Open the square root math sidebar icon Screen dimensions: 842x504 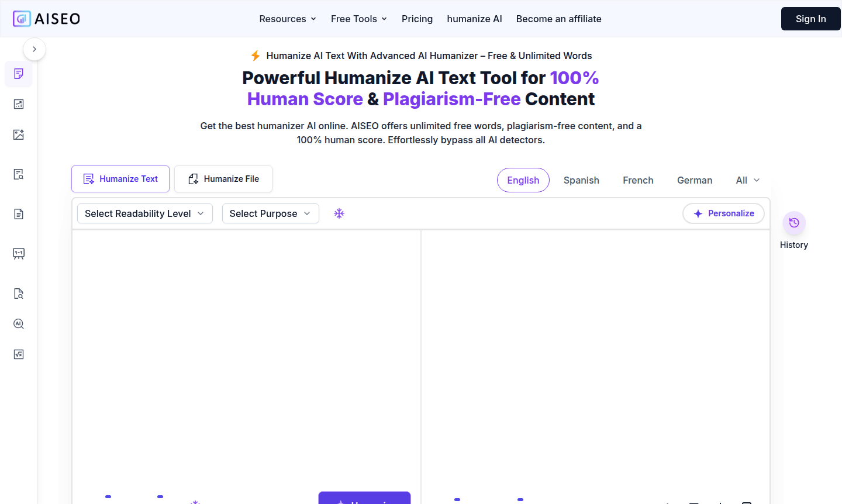pos(19,354)
